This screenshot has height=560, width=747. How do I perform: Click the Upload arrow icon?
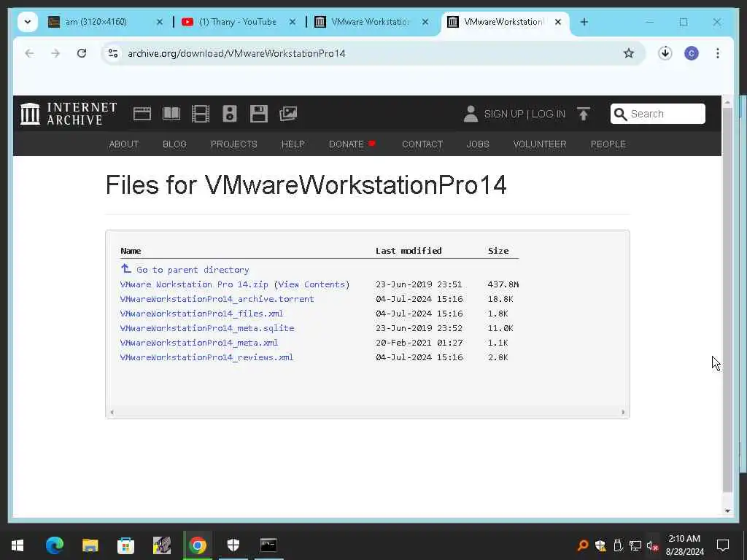(583, 114)
